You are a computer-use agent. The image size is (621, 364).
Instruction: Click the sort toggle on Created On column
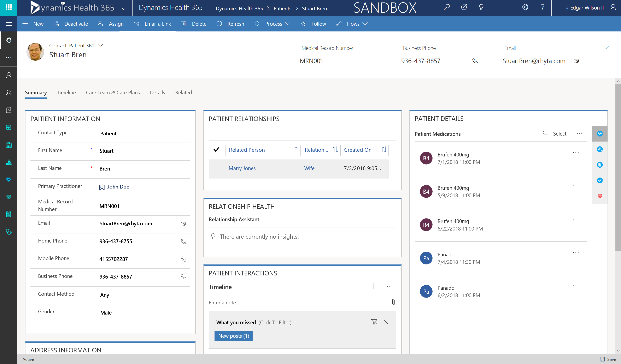[x=384, y=149]
